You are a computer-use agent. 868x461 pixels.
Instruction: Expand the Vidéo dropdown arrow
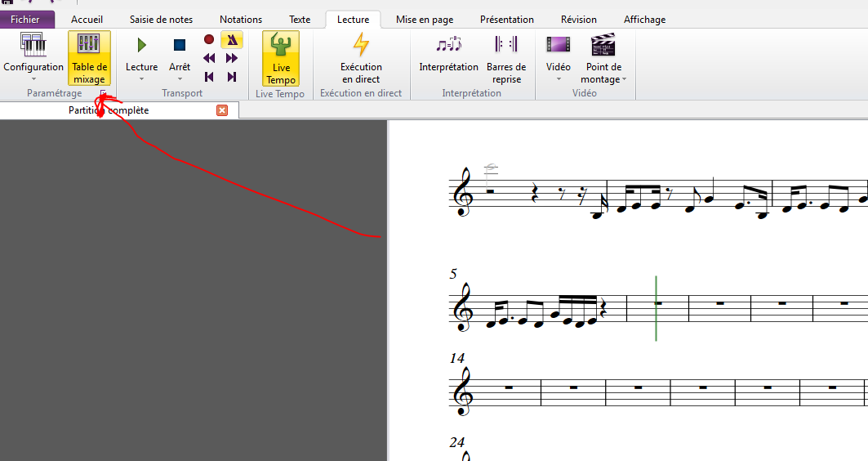(x=558, y=79)
